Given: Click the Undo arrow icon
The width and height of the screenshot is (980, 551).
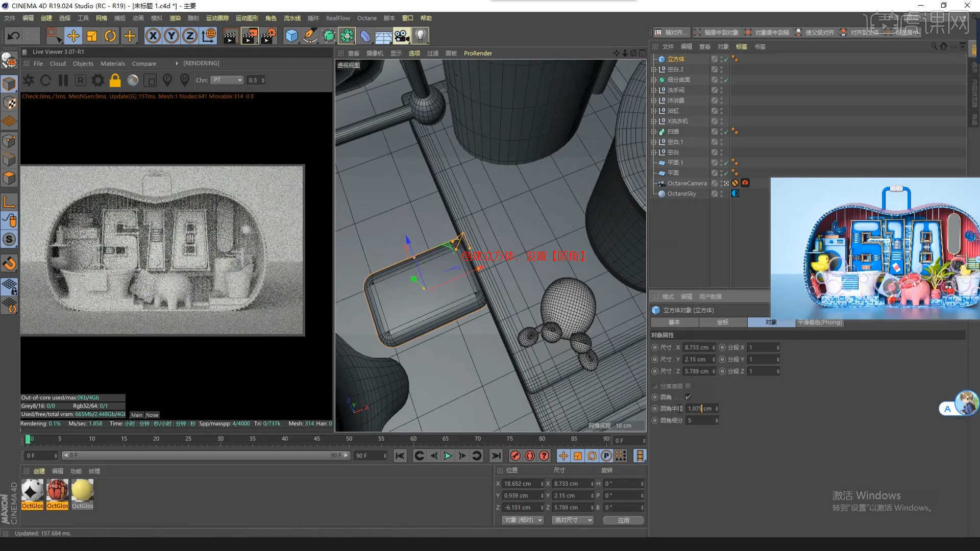Looking at the screenshot, I should pyautogui.click(x=14, y=36).
